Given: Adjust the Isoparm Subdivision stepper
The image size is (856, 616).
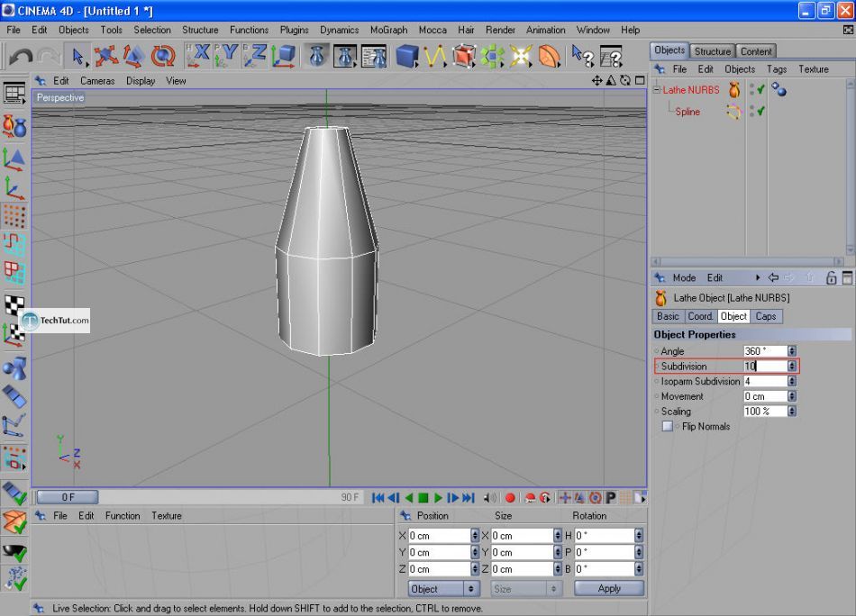Looking at the screenshot, I should 792,381.
